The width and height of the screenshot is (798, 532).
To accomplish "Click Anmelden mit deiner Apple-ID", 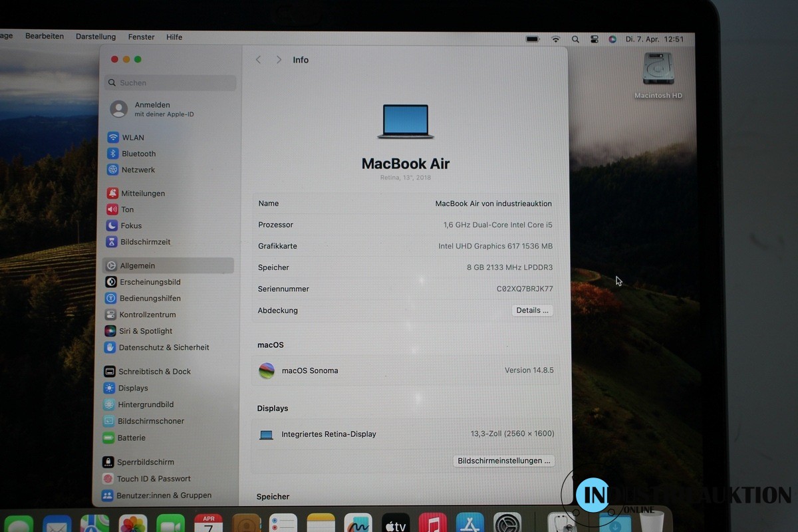I will (x=163, y=109).
